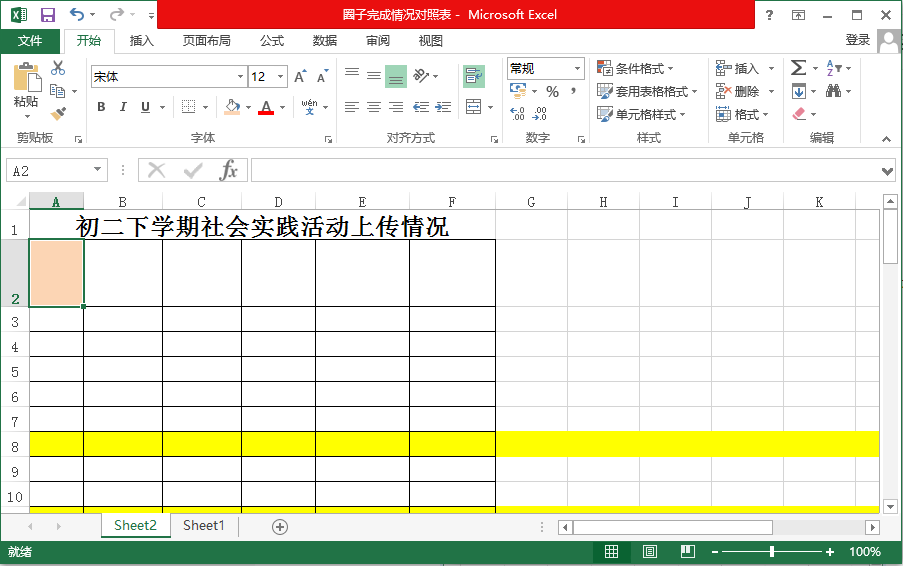Screen dimensions: 903x566
Task: Switch to the 公式 Formulas tab
Action: click(x=272, y=40)
